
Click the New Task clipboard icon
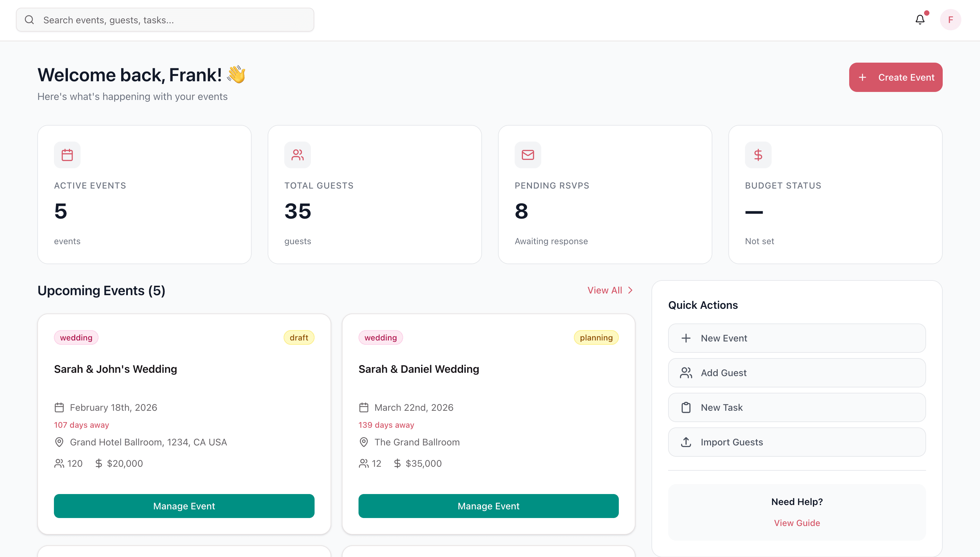pyautogui.click(x=686, y=407)
